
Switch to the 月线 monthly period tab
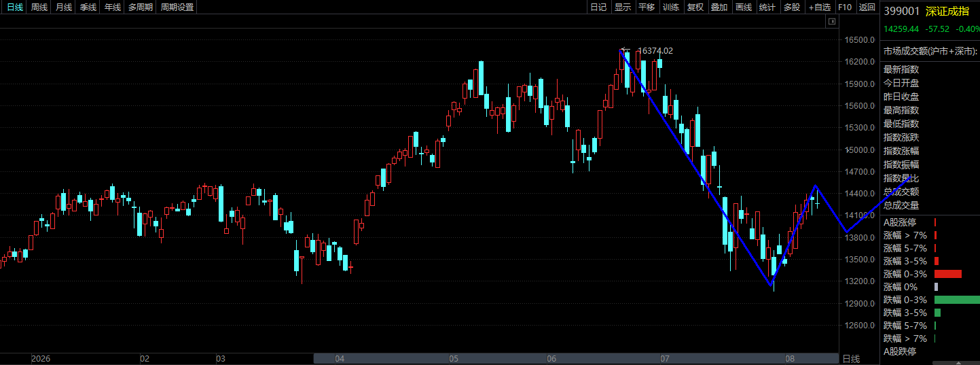tap(64, 7)
